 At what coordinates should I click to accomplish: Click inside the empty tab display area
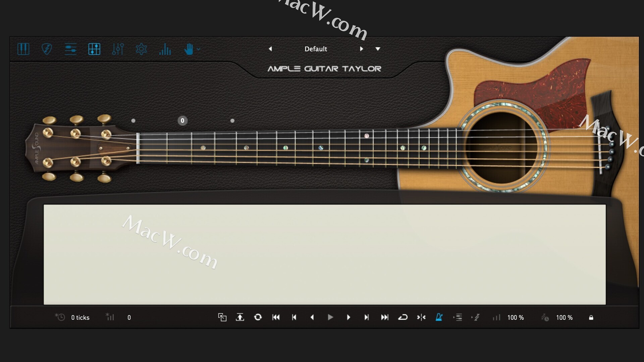pos(324,254)
